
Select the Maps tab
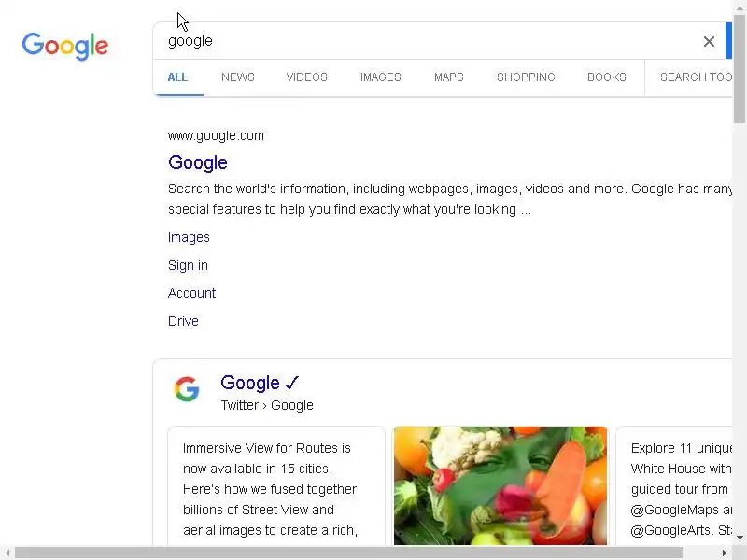[448, 77]
